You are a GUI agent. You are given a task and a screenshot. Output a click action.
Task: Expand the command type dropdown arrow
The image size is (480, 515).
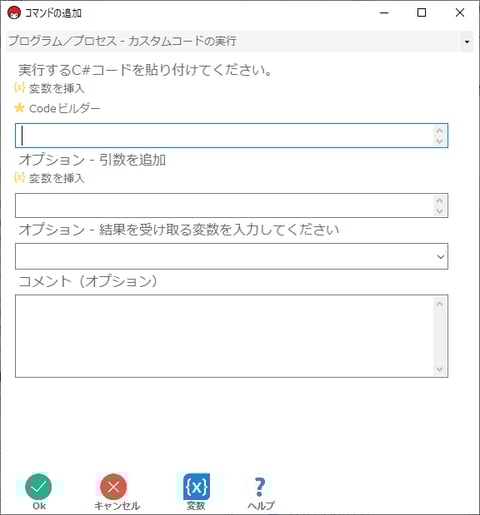pyautogui.click(x=467, y=42)
